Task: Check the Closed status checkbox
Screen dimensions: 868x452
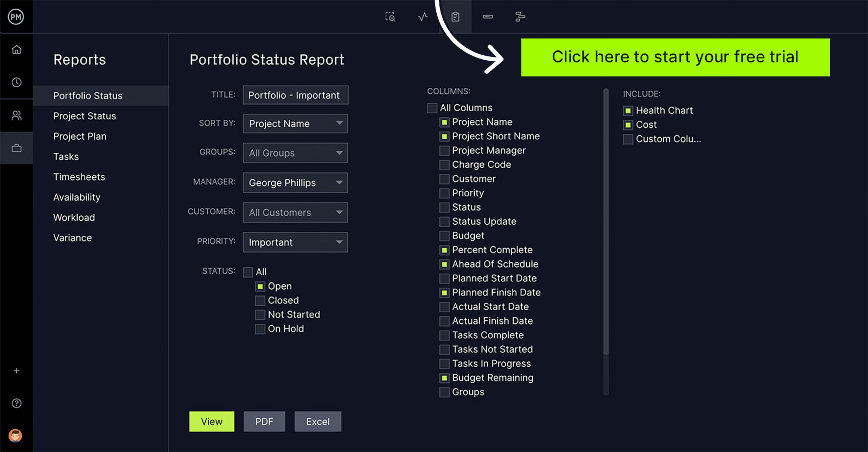Action: (x=260, y=301)
